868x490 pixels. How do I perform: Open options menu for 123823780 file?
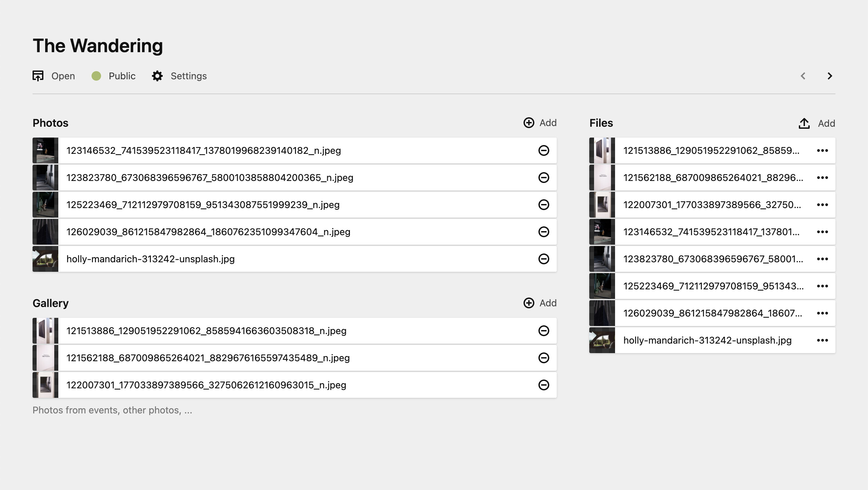[823, 259]
